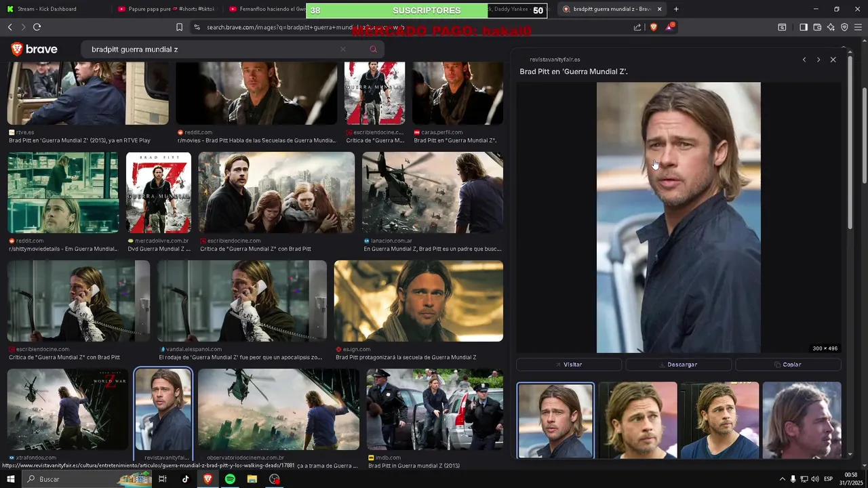Open Brave Wallet icon in toolbar
This screenshot has width=868, height=488.
click(x=817, y=27)
